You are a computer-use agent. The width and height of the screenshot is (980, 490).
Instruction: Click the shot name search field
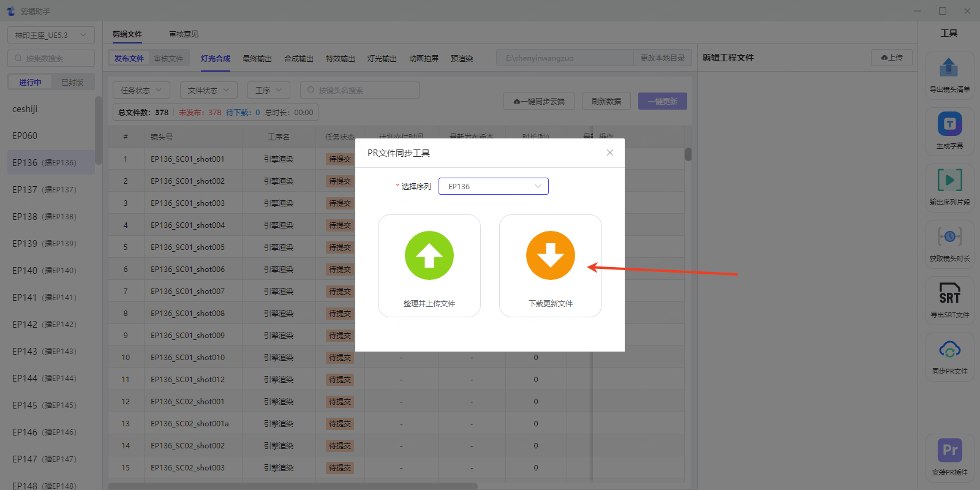360,90
